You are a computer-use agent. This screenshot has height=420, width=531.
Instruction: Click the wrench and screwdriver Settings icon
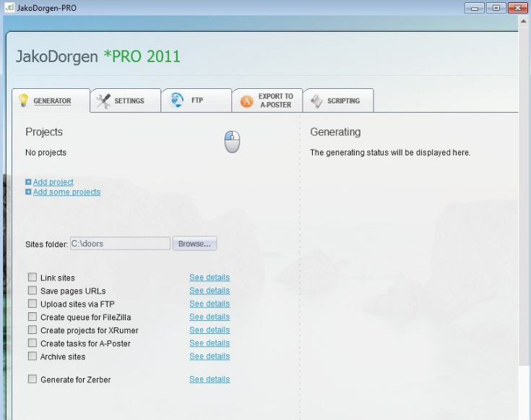click(103, 100)
